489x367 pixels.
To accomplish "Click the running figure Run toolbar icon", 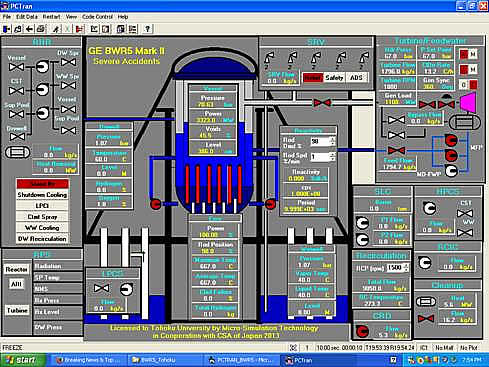I will point(56,29).
